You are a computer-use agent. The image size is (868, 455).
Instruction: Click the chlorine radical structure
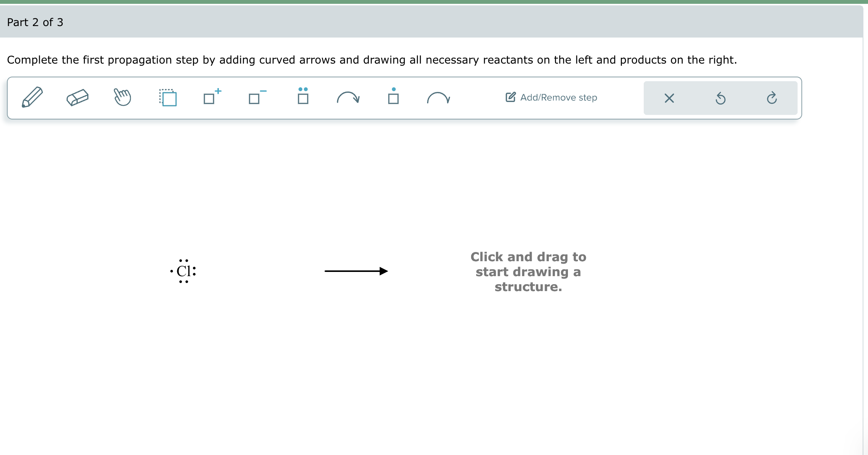point(184,272)
